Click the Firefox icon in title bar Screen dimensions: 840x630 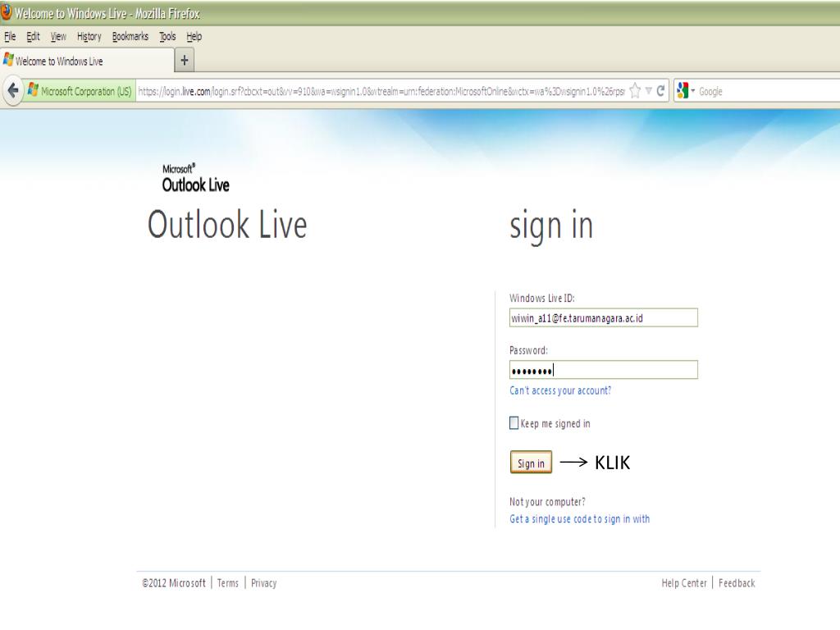tap(6, 11)
